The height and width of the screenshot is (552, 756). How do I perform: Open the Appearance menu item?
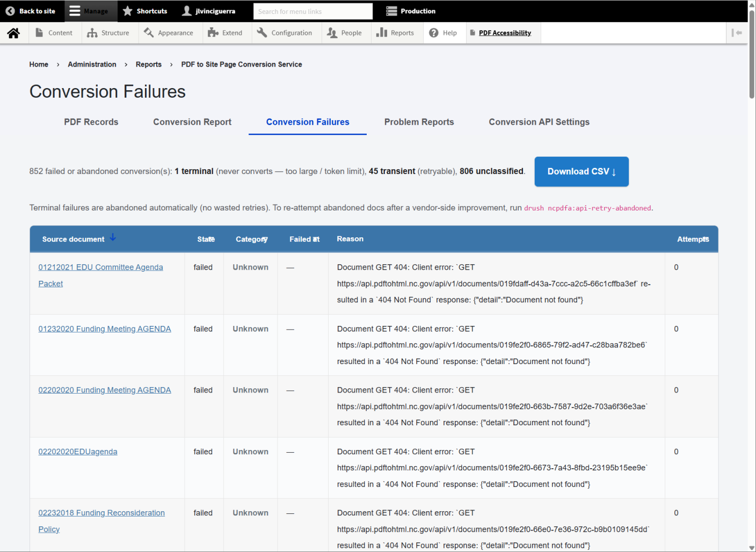(169, 33)
